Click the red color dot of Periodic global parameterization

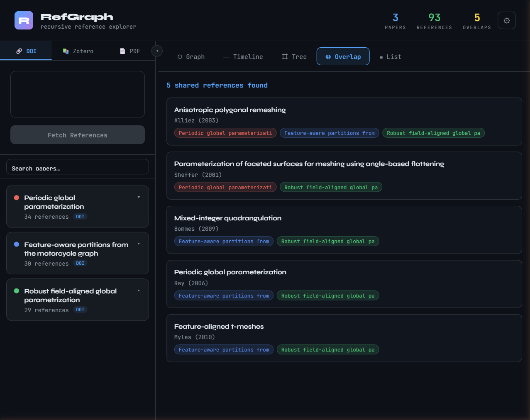[17, 198]
